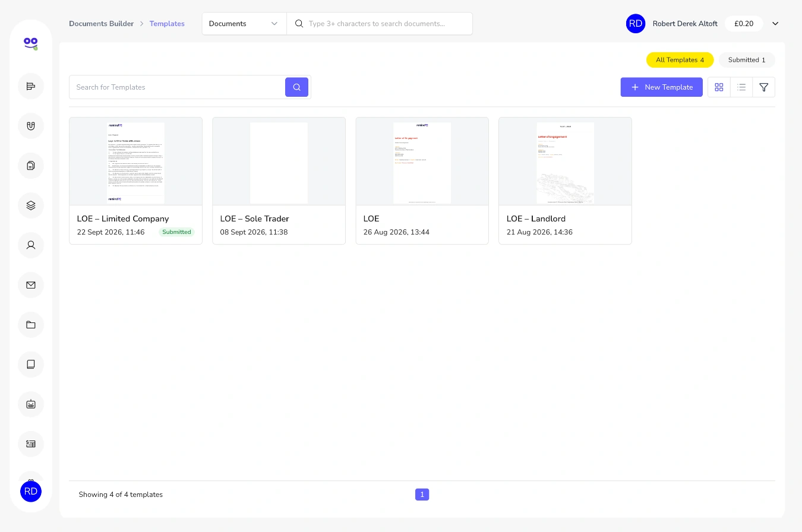Open the magnet icon in sidebar
This screenshot has height=532, width=802.
[31, 126]
